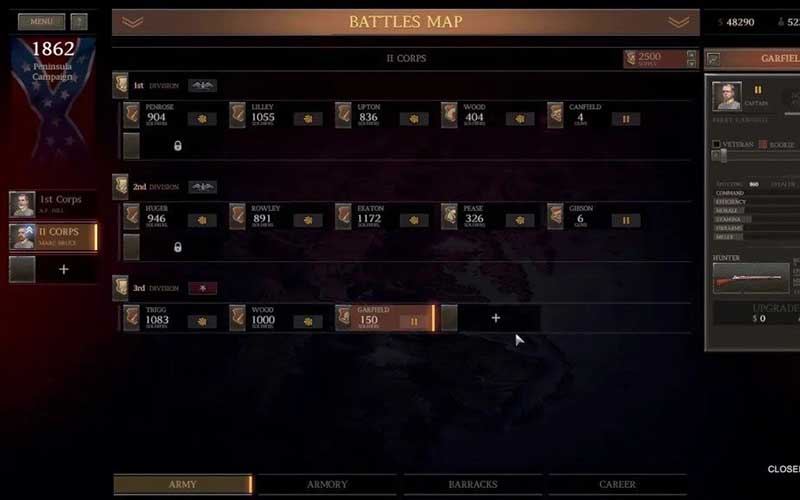Add a new brigade to 3rd Division
This screenshot has height=500, width=800.
click(x=495, y=318)
